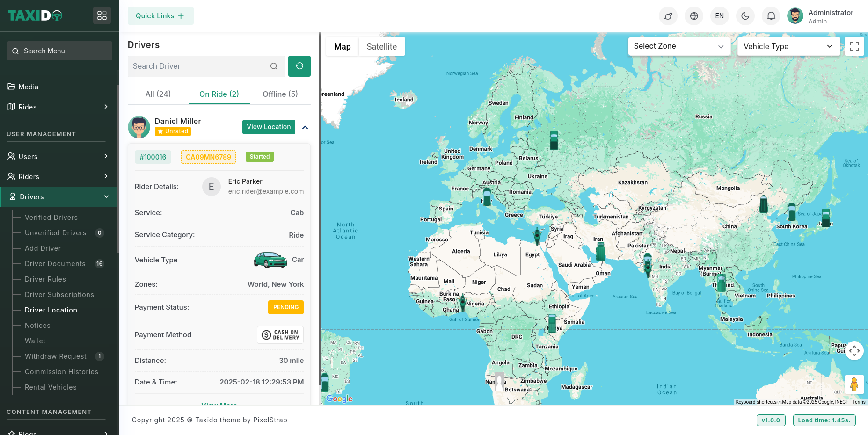This screenshot has height=435, width=868.
Task: Click the globe icon in header
Action: (x=693, y=16)
